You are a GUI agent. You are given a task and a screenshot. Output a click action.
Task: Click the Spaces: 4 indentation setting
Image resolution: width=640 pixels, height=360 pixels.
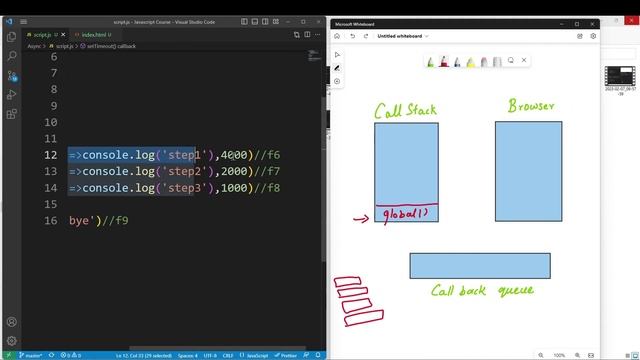click(187, 356)
